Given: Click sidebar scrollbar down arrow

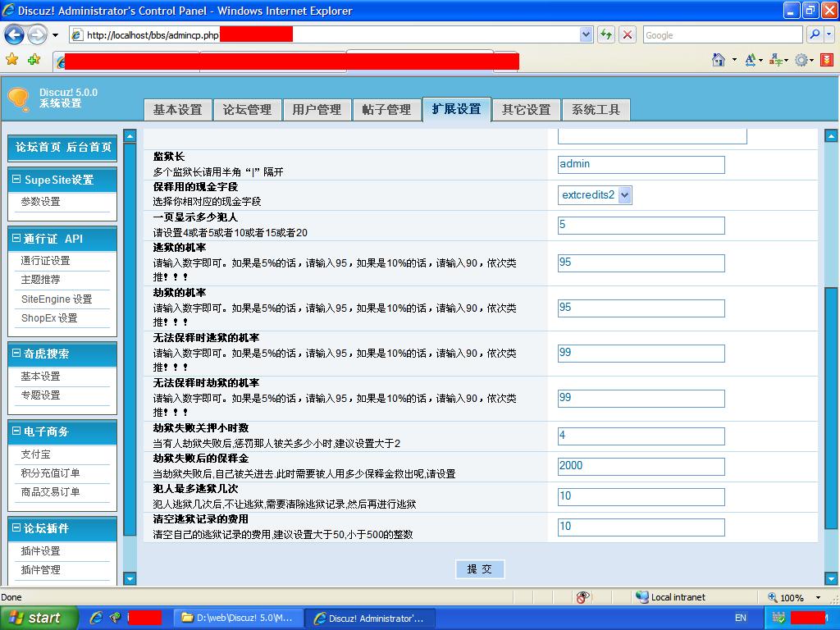Looking at the screenshot, I should click(130, 578).
